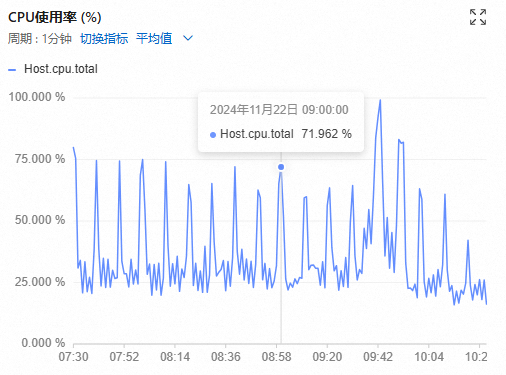Click the 08:14 x-axis label
Screen dimensions: 506x375
(x=175, y=357)
